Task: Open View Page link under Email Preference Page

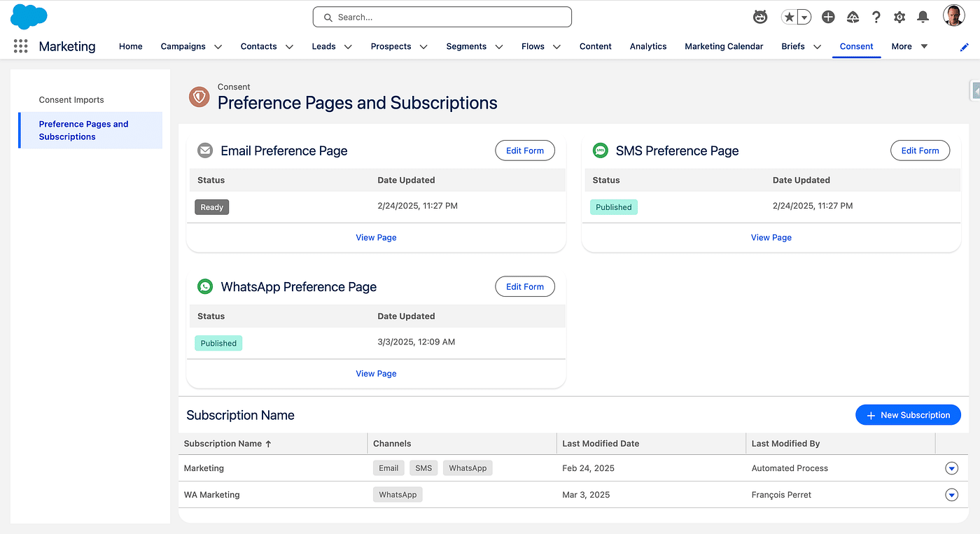Action: point(376,237)
